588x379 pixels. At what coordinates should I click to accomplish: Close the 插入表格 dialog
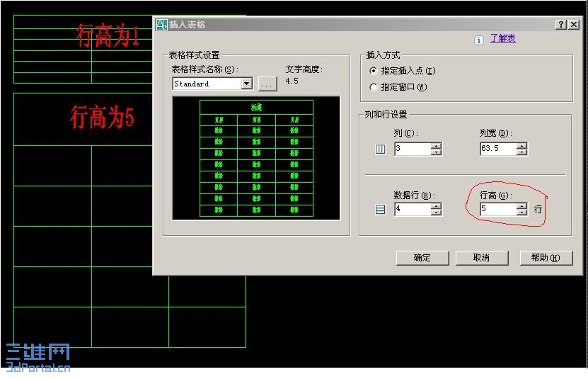tap(573, 25)
